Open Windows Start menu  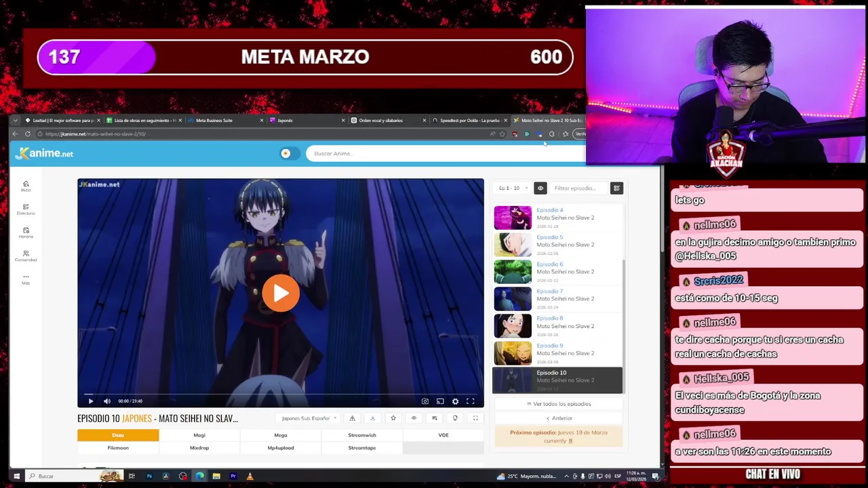(16, 476)
